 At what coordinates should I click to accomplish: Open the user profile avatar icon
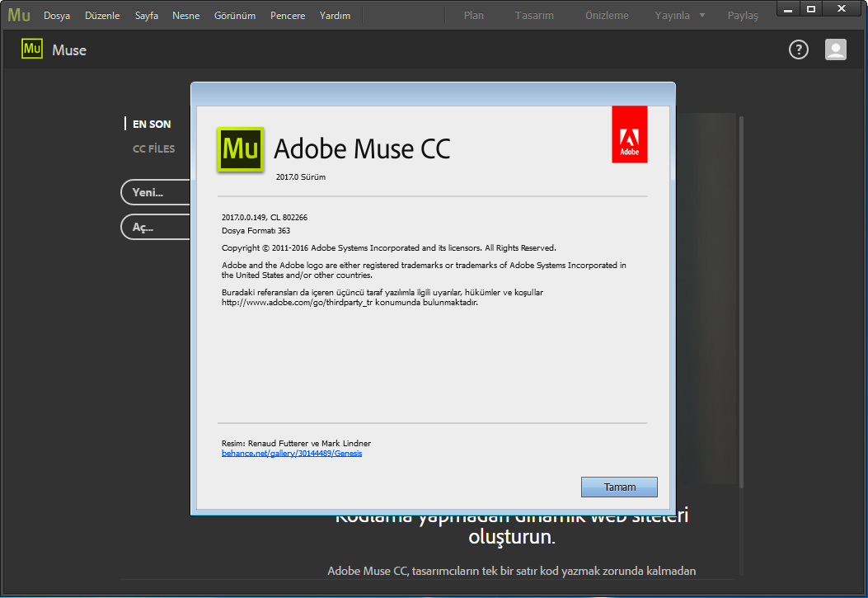(x=836, y=49)
